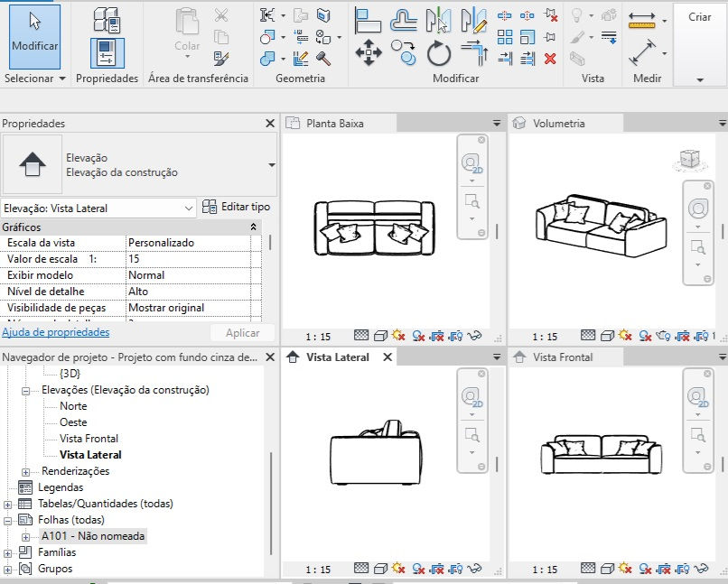The width and height of the screenshot is (728, 584).
Task: Choose Mirror – Pick Axis tool
Action: click(x=438, y=21)
